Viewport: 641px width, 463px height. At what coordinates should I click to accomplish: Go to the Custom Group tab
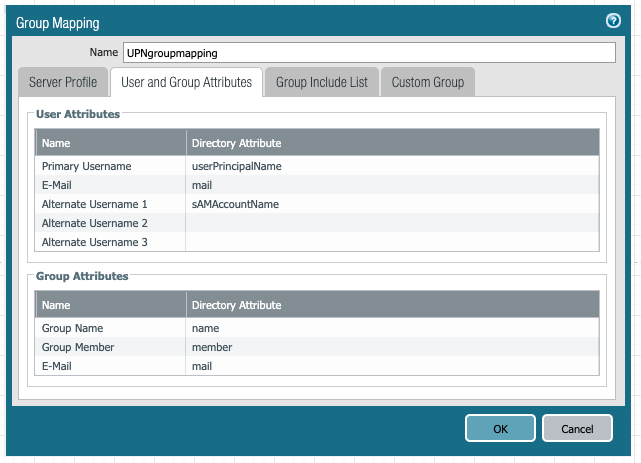(427, 82)
